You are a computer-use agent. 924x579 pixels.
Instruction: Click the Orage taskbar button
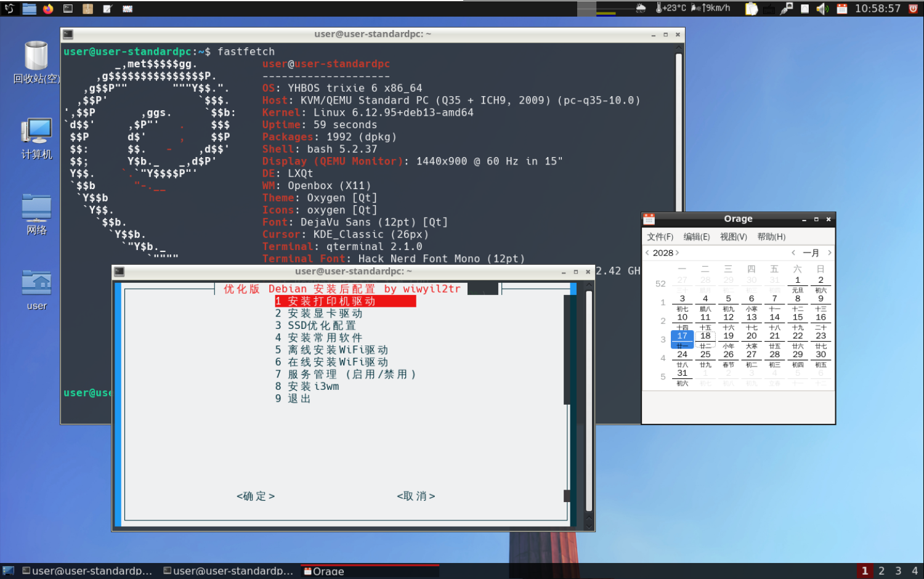[x=370, y=571]
